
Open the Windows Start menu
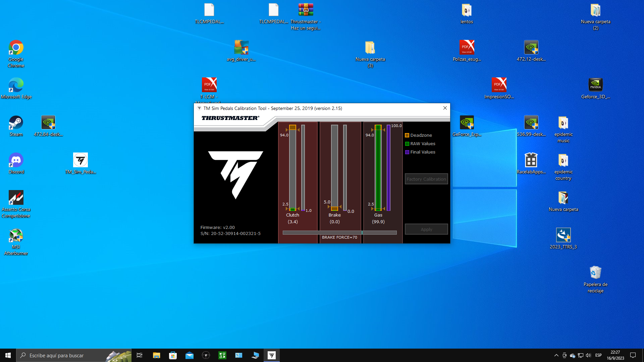coord(8,355)
